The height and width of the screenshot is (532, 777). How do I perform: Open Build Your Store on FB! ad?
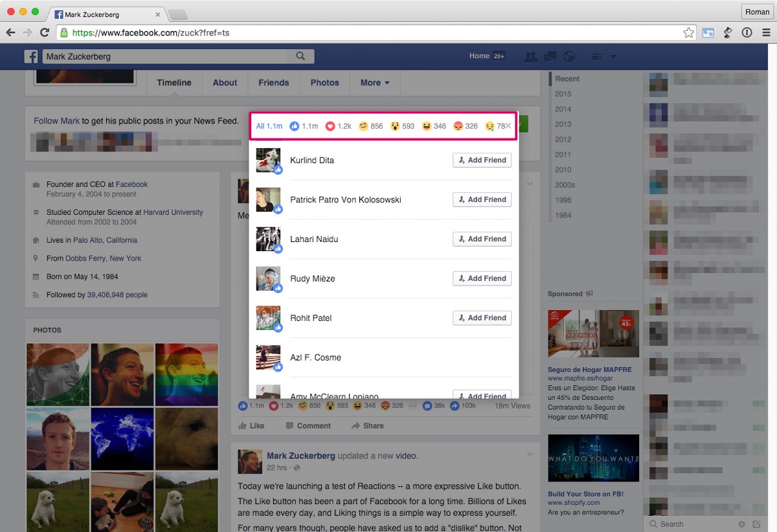tap(584, 494)
